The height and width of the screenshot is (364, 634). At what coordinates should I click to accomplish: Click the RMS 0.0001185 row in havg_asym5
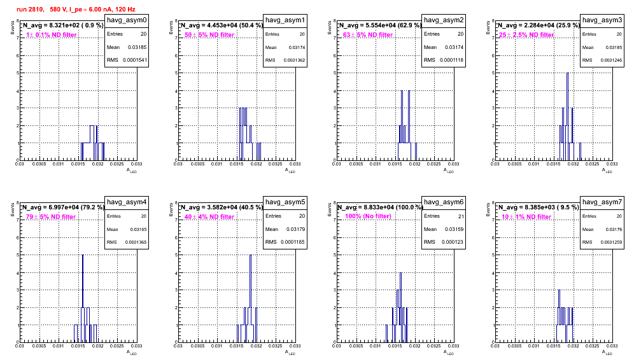[x=285, y=242]
